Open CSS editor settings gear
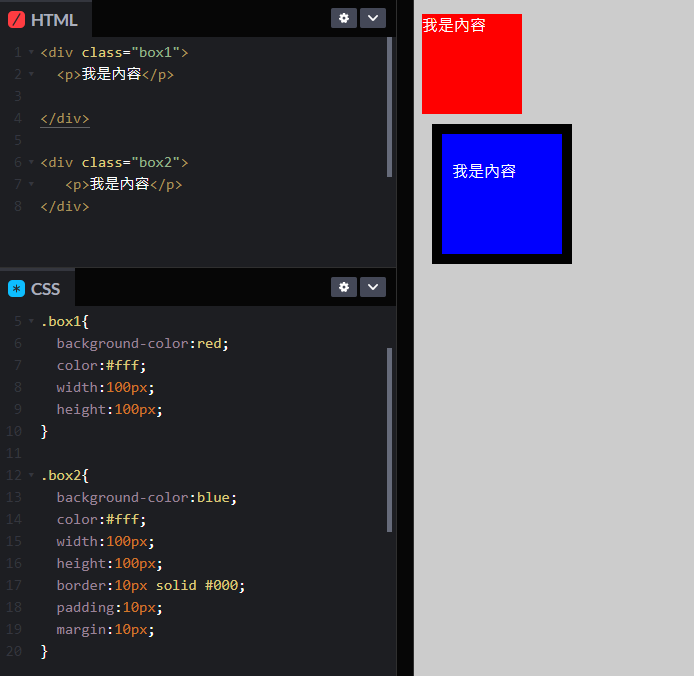This screenshot has height=676, width=694. (344, 287)
